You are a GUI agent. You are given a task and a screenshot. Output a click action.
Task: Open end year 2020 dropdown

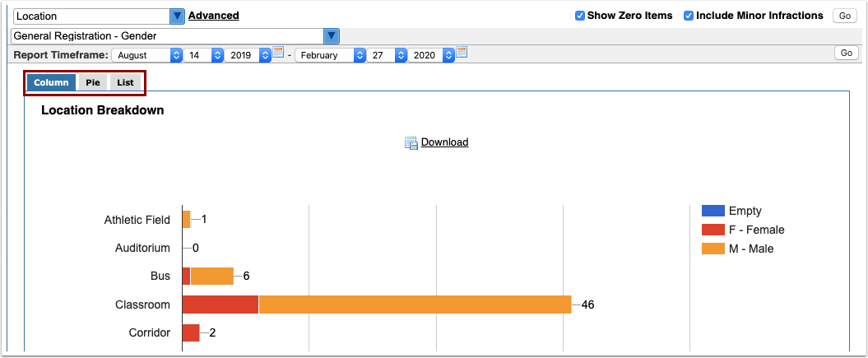[x=431, y=55]
